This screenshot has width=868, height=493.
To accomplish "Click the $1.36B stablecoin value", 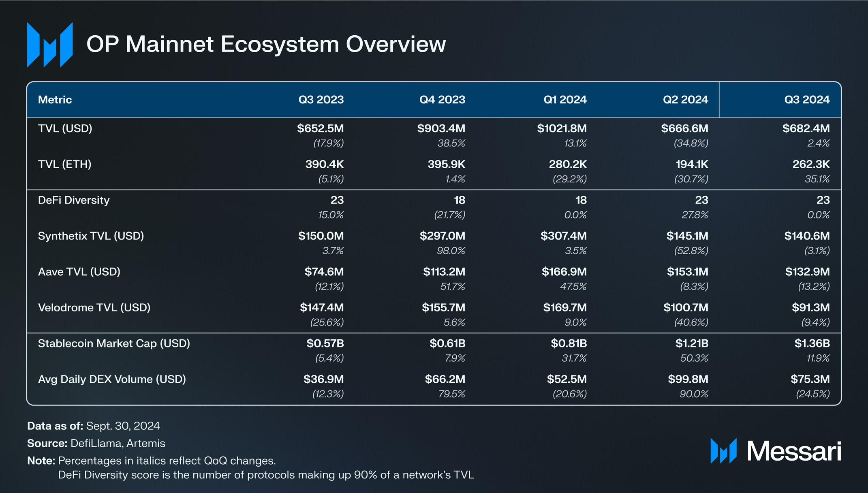I will tap(812, 343).
